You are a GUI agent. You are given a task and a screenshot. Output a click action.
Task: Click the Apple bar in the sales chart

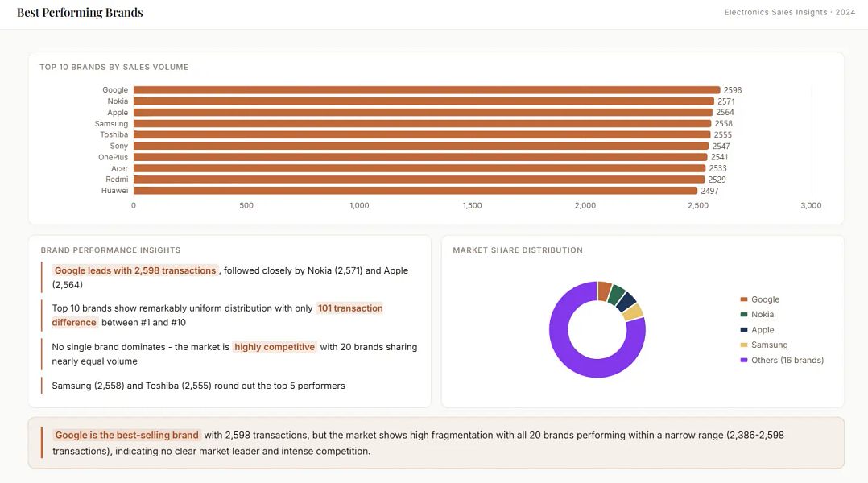point(423,113)
